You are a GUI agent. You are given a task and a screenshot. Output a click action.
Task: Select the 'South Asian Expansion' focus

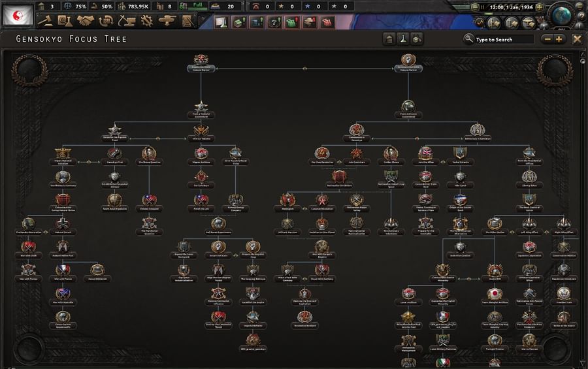tap(115, 203)
